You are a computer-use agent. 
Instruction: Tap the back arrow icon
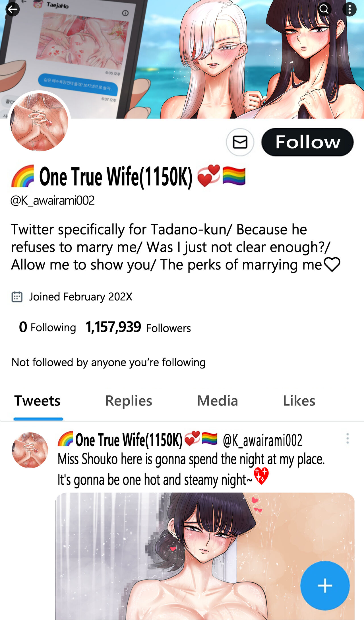13,9
